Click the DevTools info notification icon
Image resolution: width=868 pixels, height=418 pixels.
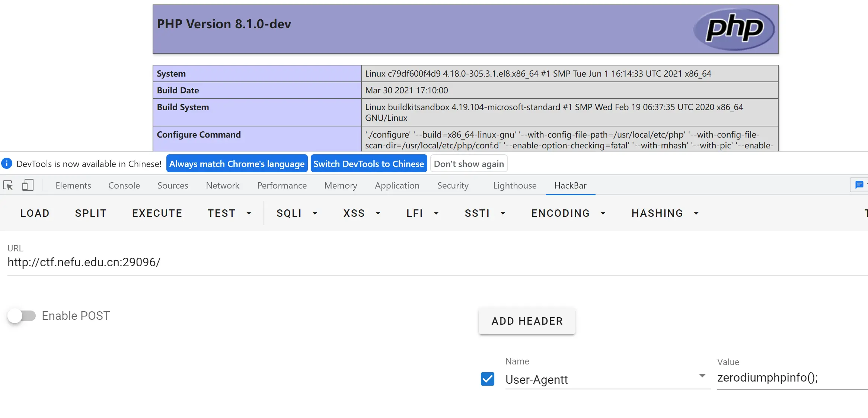pyautogui.click(x=7, y=164)
